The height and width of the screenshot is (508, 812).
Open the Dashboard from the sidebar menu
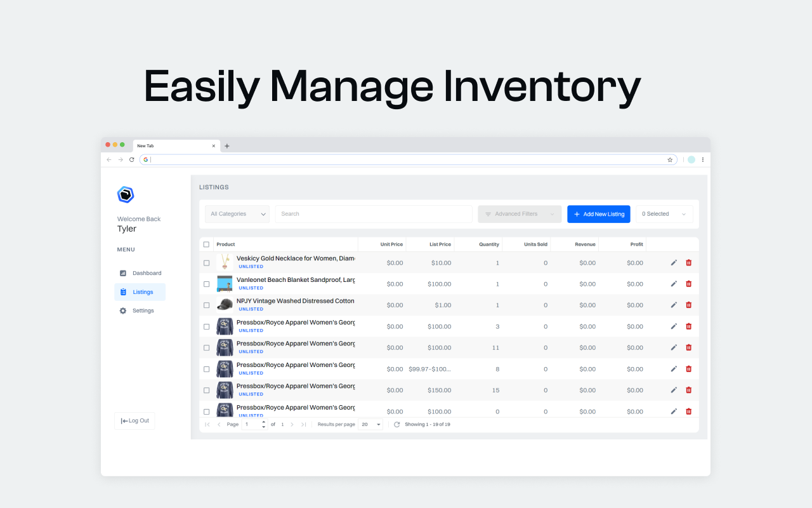coord(147,273)
